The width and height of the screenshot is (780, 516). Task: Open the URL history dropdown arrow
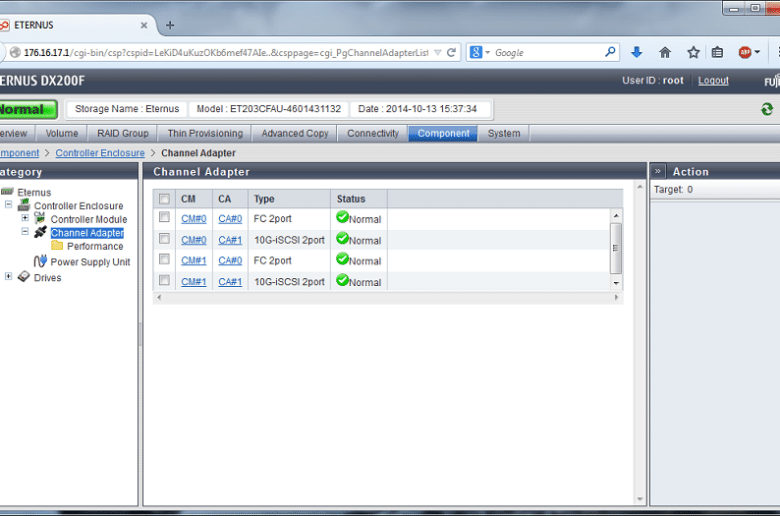437,52
